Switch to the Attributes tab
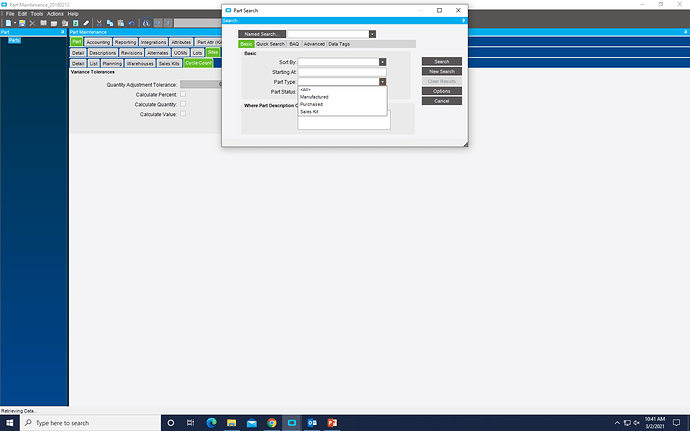This screenshot has height=431, width=690. point(181,42)
